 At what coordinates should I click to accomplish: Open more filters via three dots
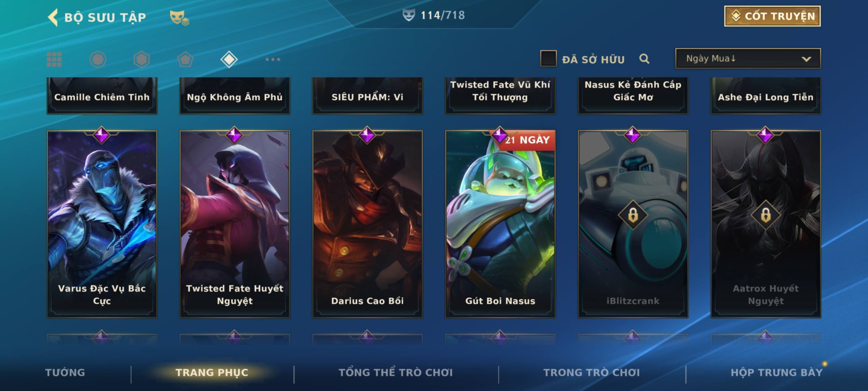pyautogui.click(x=273, y=59)
